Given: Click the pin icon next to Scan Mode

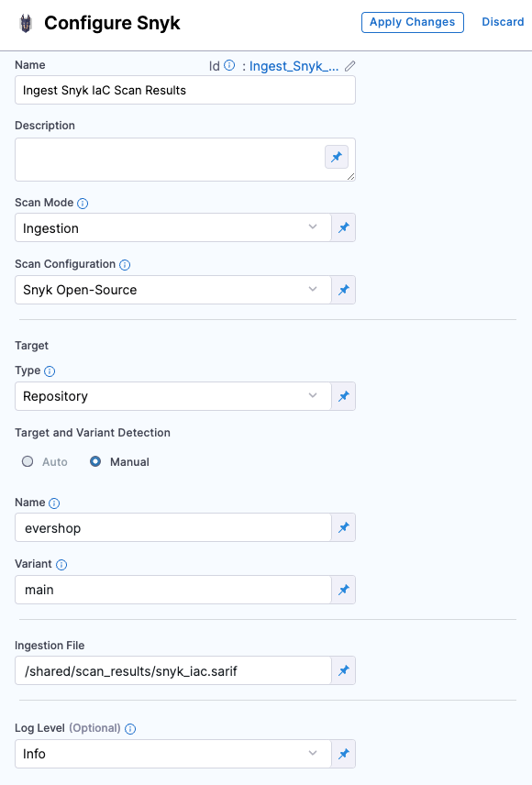Looking at the screenshot, I should pos(344,227).
